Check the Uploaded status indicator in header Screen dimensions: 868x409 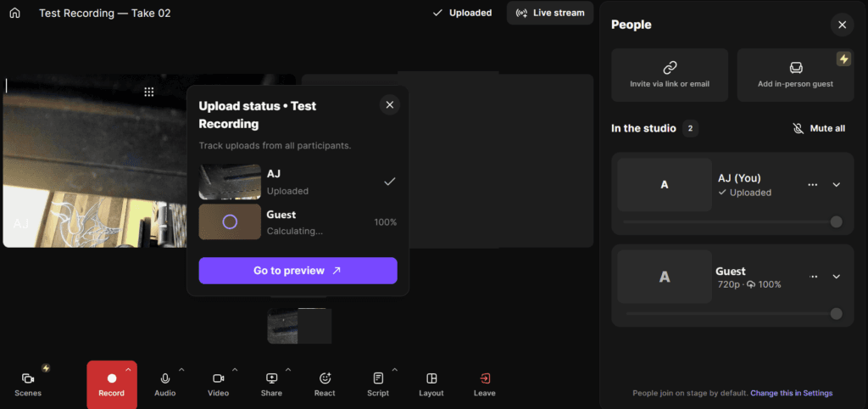pos(462,13)
